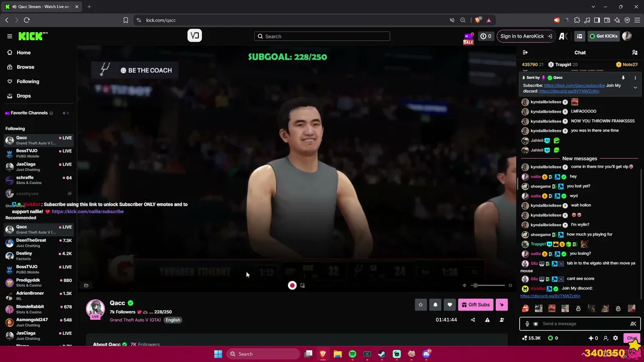Report the stream with warning icon
The height and width of the screenshot is (362, 644).
[487, 320]
